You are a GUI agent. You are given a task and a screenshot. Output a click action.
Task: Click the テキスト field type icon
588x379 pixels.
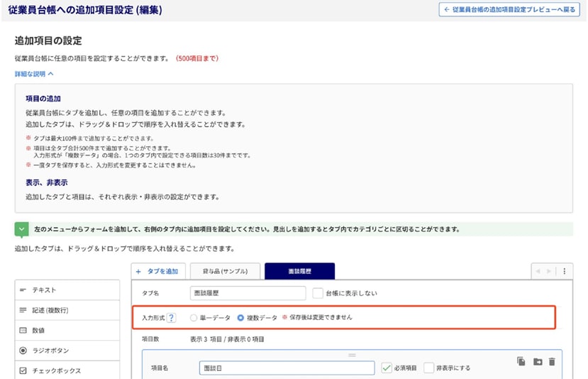(23, 290)
